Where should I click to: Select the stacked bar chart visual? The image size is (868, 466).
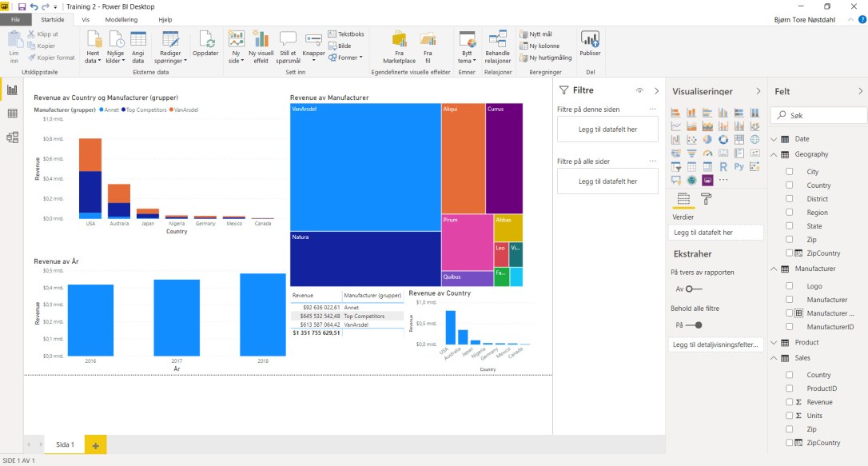[676, 113]
